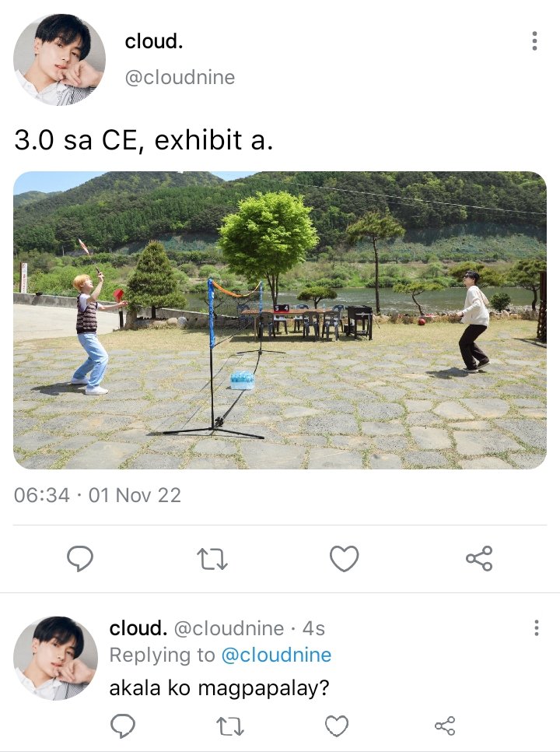This screenshot has height=752, width=560.
Task: Retweet the 'akala ko magpapalay?' reply
Action: click(x=230, y=726)
